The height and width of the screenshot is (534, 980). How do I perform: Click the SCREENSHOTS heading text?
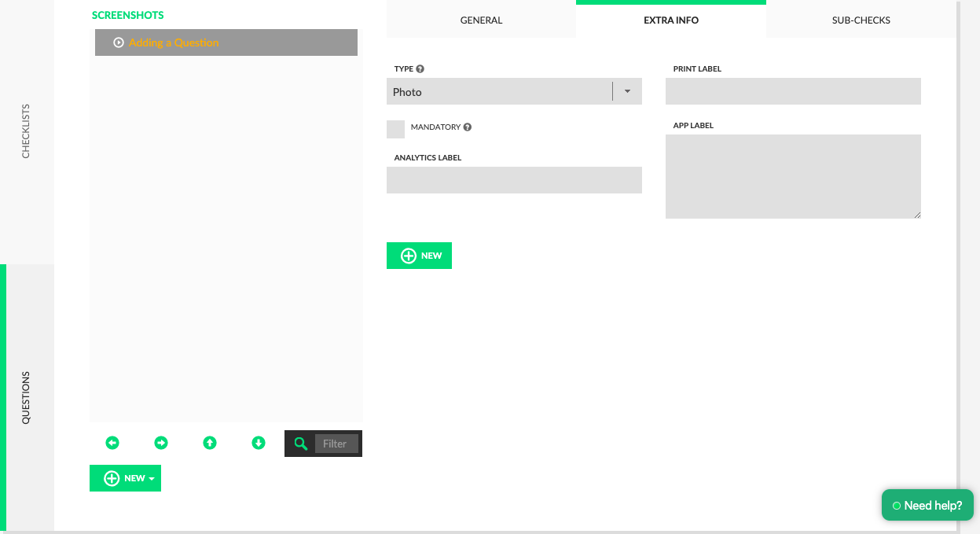click(128, 15)
